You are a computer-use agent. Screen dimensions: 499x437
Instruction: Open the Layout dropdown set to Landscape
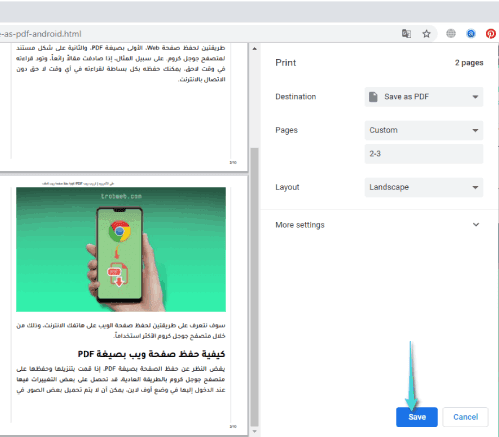[424, 187]
